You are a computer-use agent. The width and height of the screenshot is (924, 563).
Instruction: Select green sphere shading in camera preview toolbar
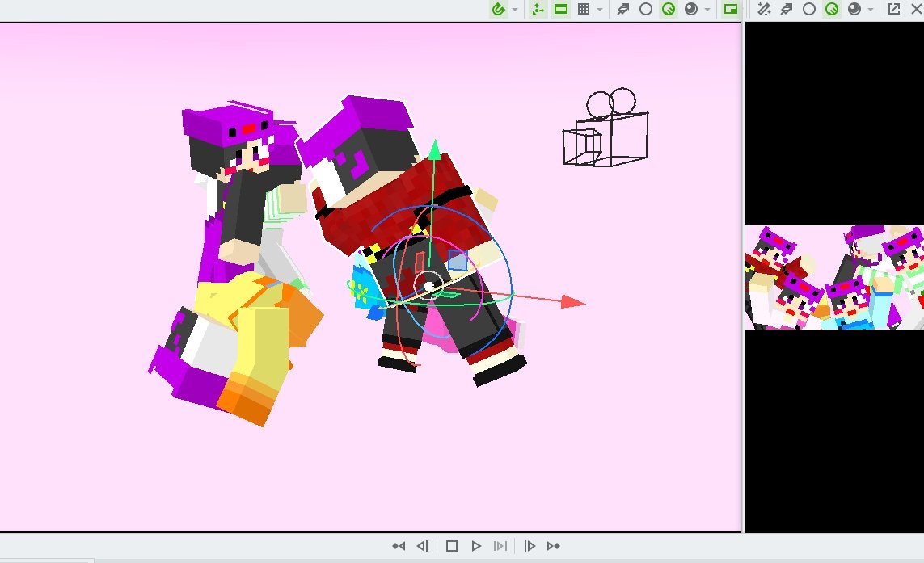832,9
